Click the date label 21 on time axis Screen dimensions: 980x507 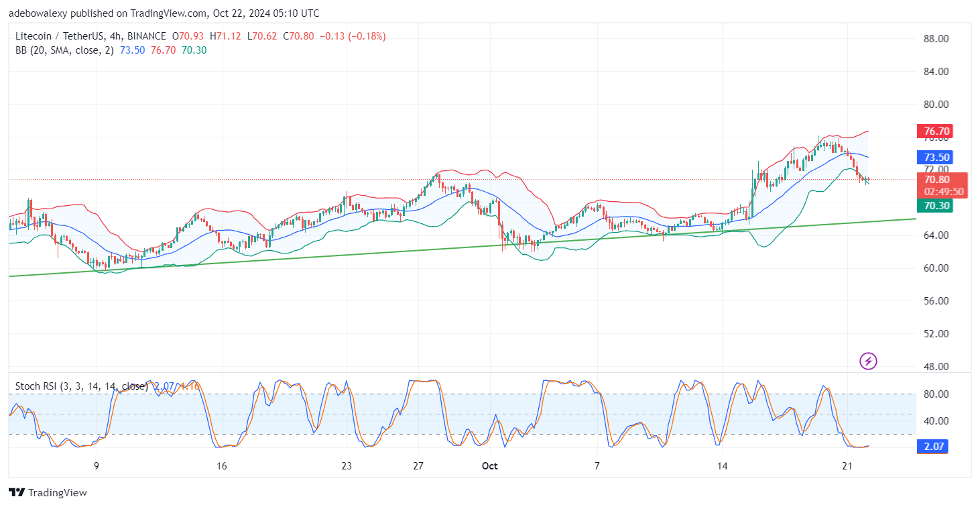[847, 466]
